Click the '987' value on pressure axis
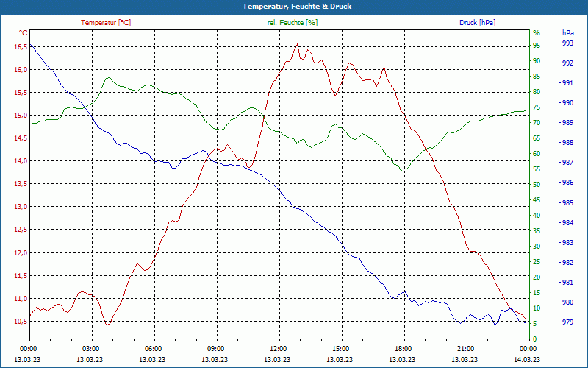This screenshot has height=368, width=588. 567,163
